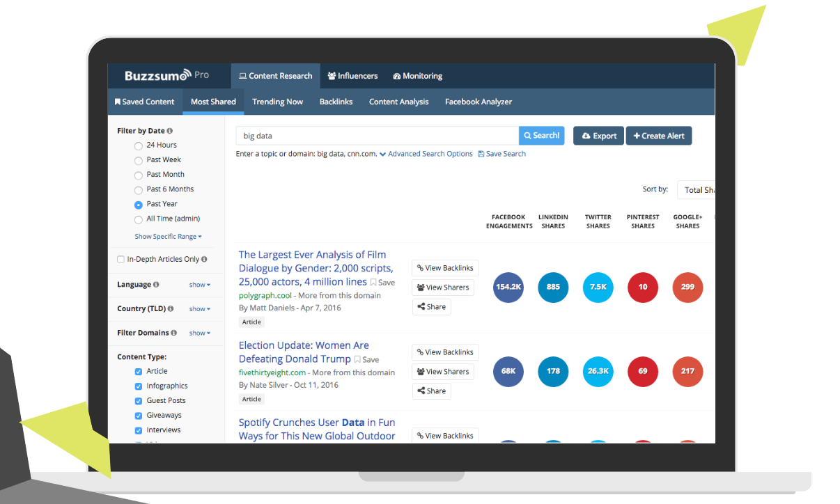Open Advanced Search Options
Image resolution: width=840 pixels, height=504 pixels.
pos(426,154)
